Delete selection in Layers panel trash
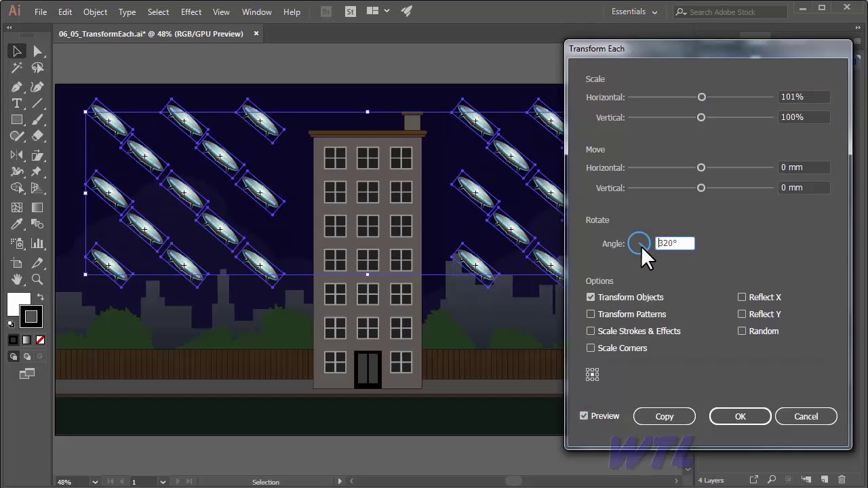The height and width of the screenshot is (488, 868). click(842, 480)
